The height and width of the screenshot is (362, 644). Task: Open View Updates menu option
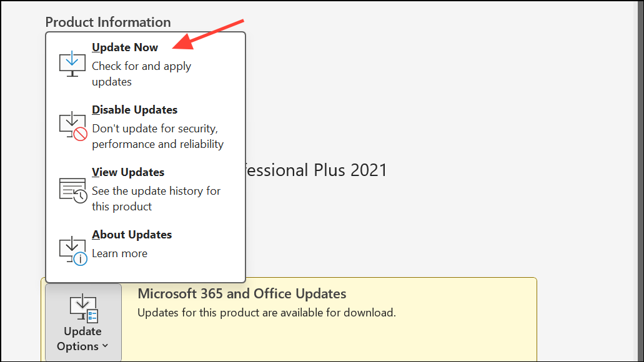tap(146, 188)
